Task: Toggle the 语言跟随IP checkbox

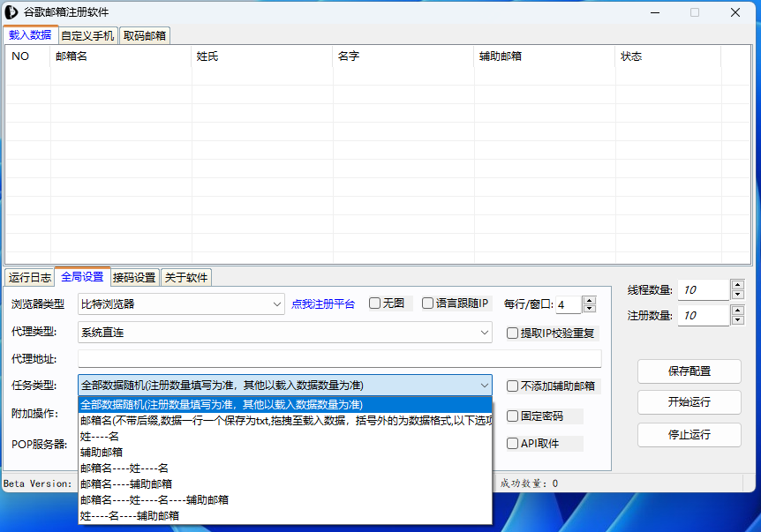Action: point(428,303)
